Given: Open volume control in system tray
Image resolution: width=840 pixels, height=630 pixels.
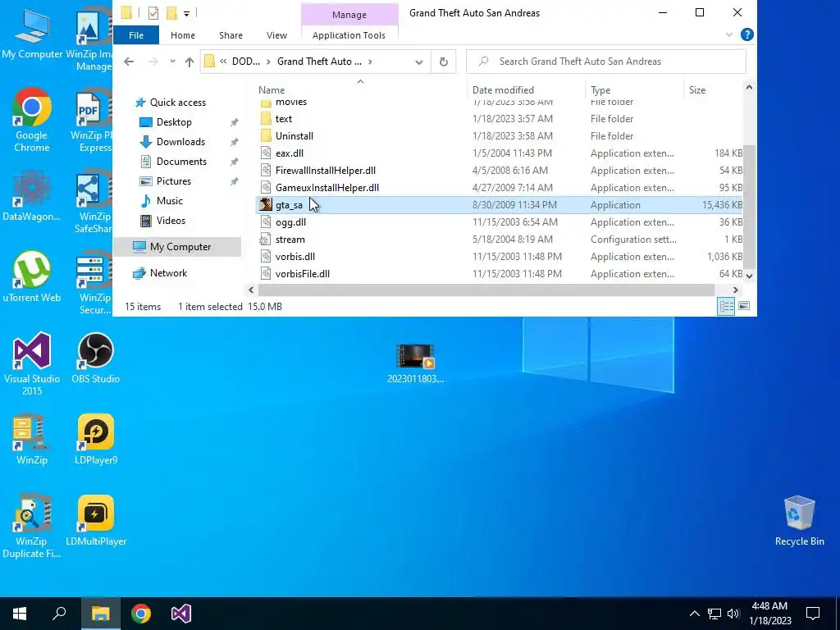Looking at the screenshot, I should tap(733, 614).
